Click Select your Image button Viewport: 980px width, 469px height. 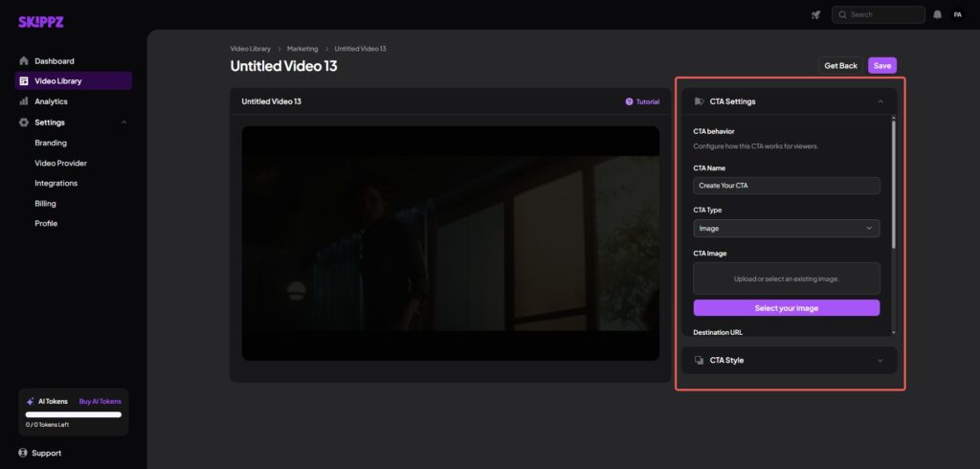786,308
